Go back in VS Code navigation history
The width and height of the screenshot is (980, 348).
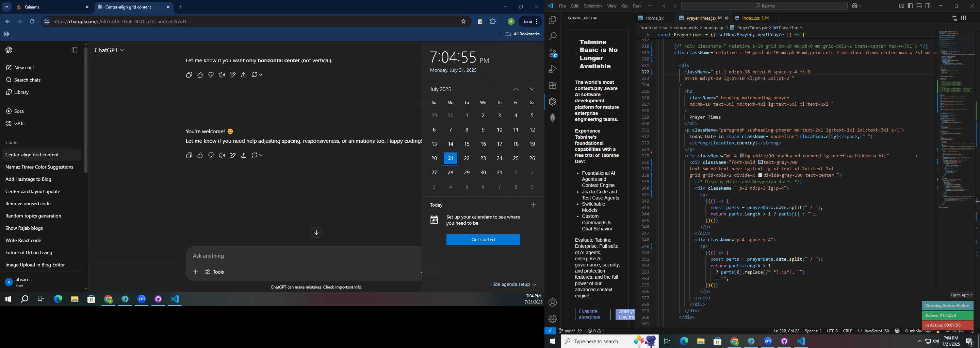coord(665,6)
